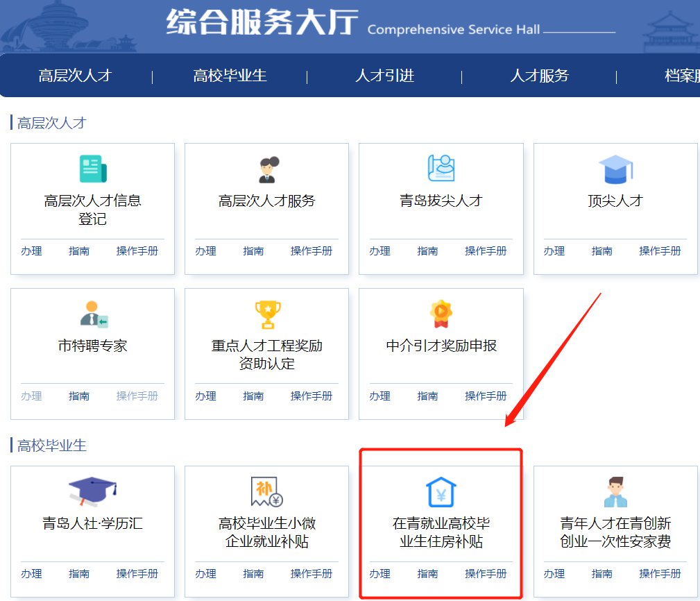Click 办理 under 在青就业高校毕业生住房补贴
The width and height of the screenshot is (700, 601).
click(x=379, y=574)
